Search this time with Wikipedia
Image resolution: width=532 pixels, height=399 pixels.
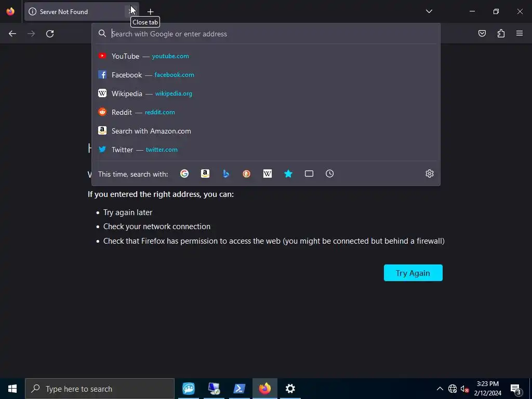click(x=268, y=174)
